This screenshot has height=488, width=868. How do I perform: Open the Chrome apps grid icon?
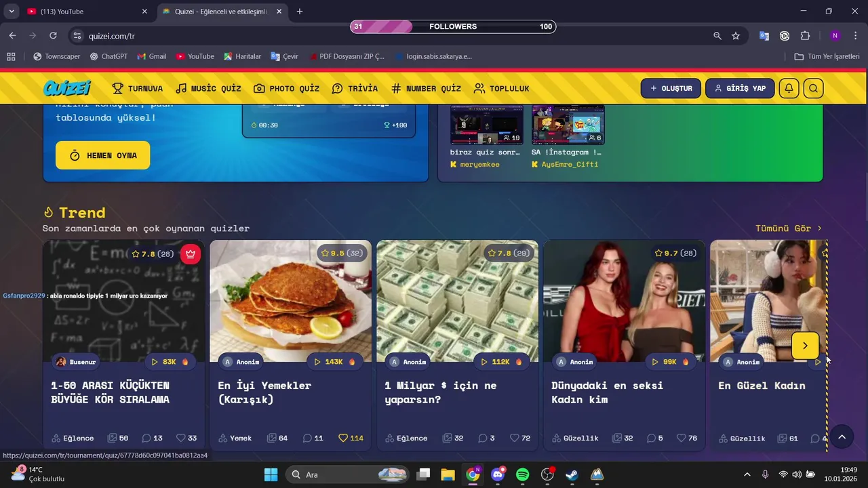11,56
